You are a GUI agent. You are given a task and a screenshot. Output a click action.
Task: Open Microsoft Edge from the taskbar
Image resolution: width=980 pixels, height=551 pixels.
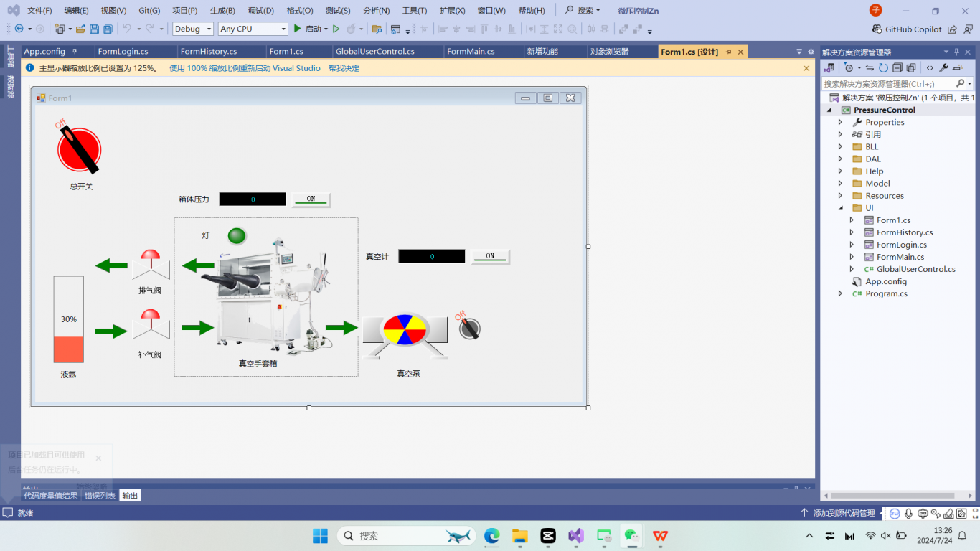click(x=492, y=535)
